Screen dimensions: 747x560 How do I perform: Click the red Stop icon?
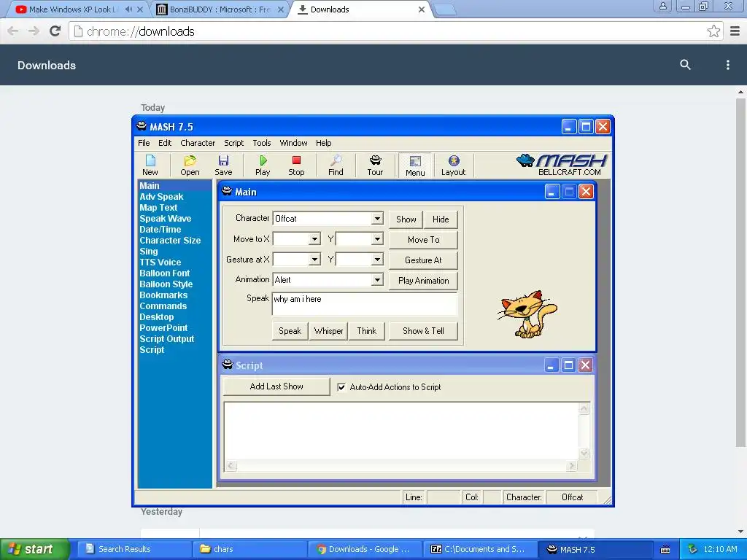click(x=296, y=165)
